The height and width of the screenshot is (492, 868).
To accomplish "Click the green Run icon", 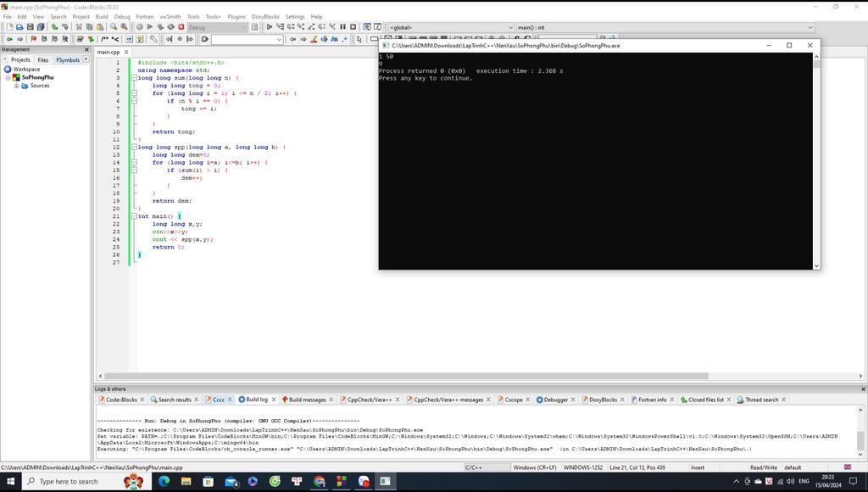I will tap(149, 27).
